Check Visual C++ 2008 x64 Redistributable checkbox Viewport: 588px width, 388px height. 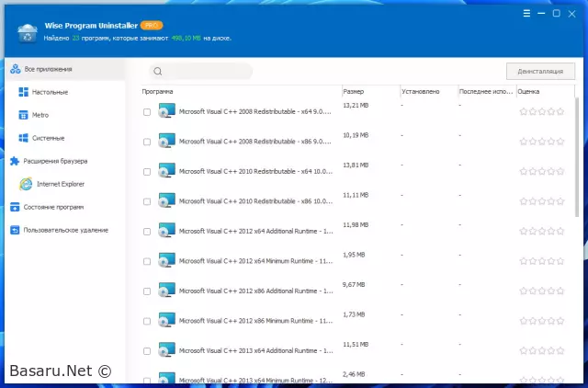pos(147,112)
